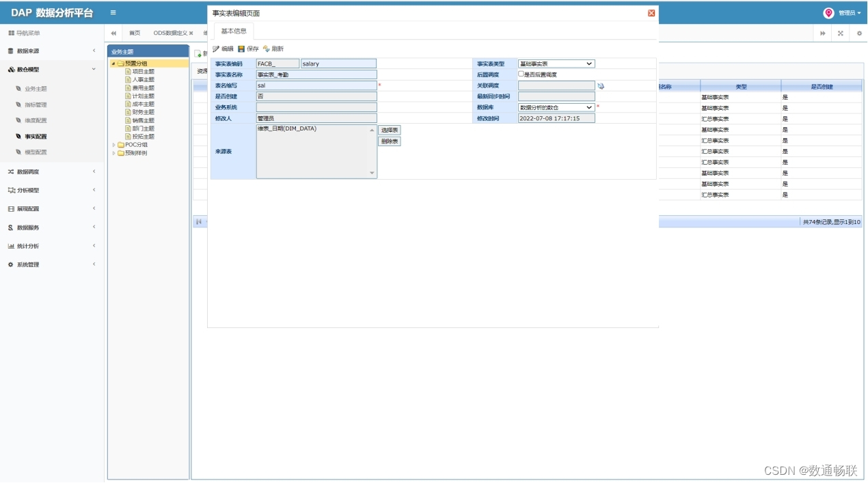The width and height of the screenshot is (868, 483).
Task: Expand the 预制样例 tree node
Action: tap(113, 153)
